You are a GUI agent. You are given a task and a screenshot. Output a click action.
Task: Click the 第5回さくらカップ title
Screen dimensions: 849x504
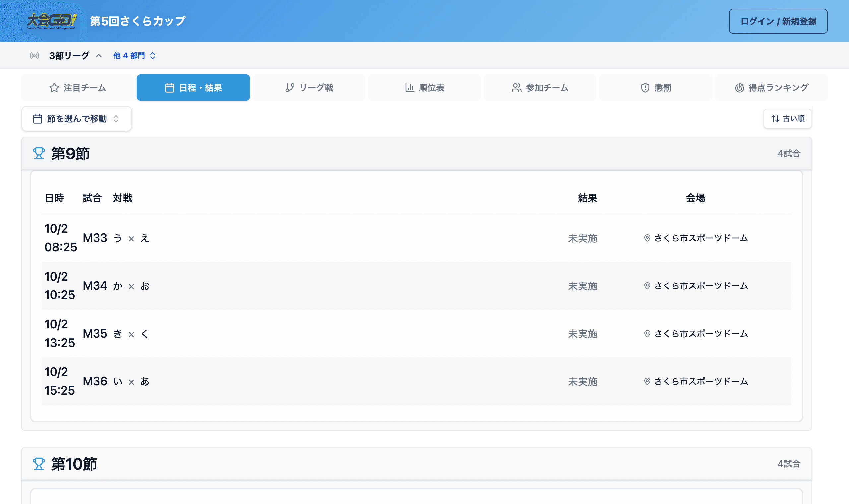(138, 21)
